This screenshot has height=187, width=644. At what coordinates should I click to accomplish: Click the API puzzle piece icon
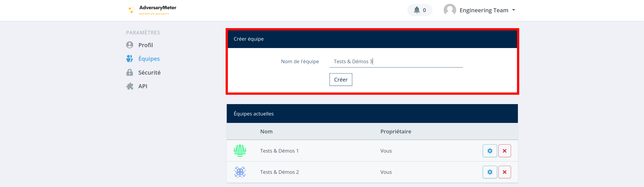[129, 86]
